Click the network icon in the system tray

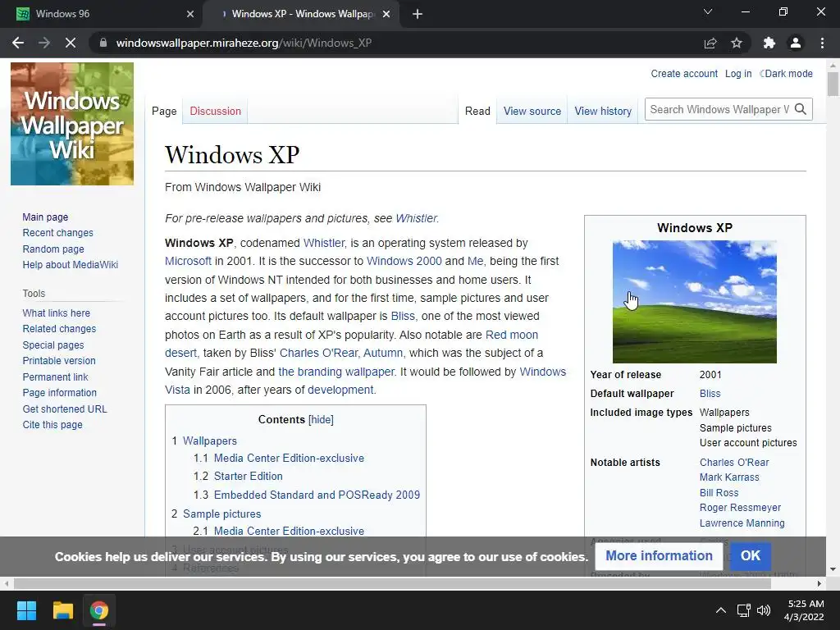743,610
